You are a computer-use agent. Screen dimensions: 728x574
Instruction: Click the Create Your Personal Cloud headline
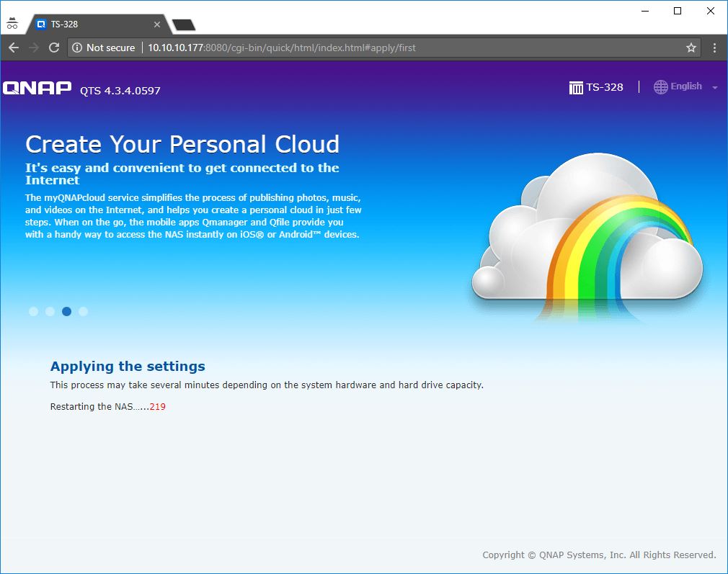point(182,144)
